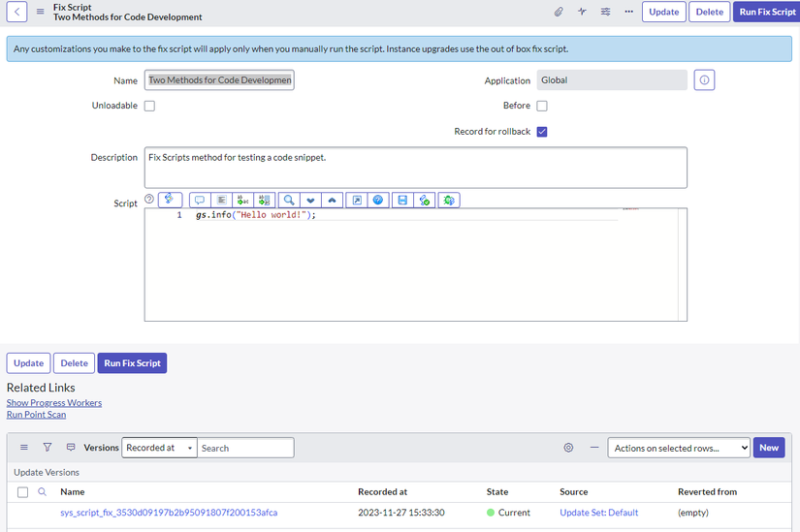Open the form context hamburger menu
Viewport: 800px width, 532px height.
pyautogui.click(x=41, y=12)
